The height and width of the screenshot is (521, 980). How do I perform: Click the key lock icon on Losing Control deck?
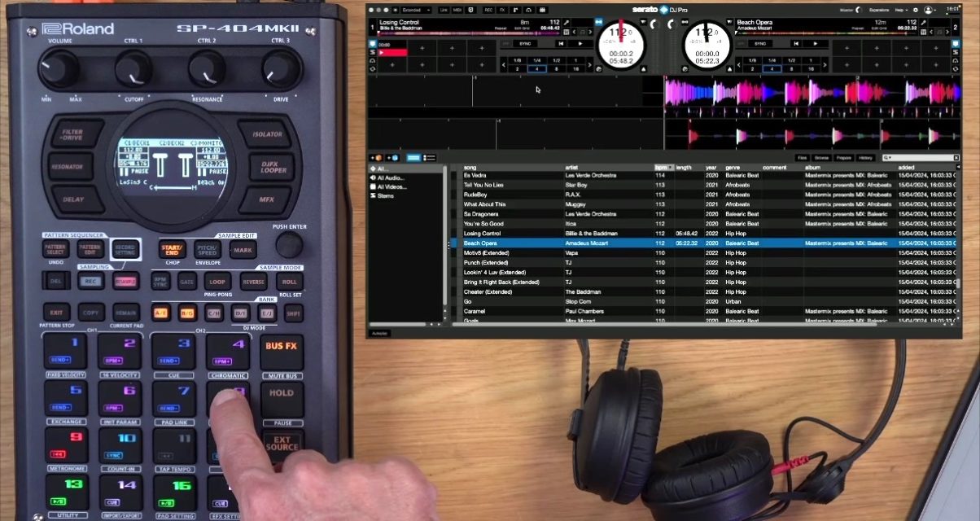(565, 21)
